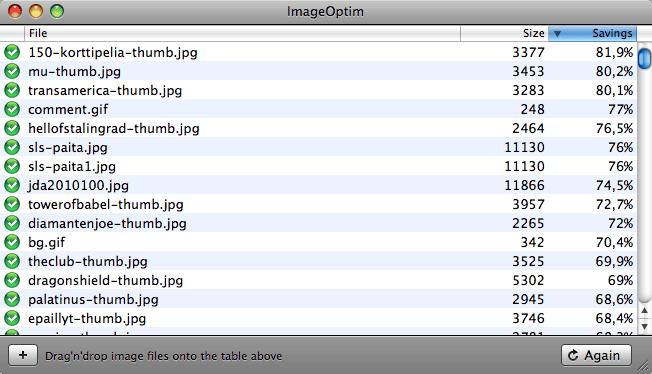Click the vertical scrollbar thumb
The width and height of the screenshot is (652, 374).
tap(645, 59)
